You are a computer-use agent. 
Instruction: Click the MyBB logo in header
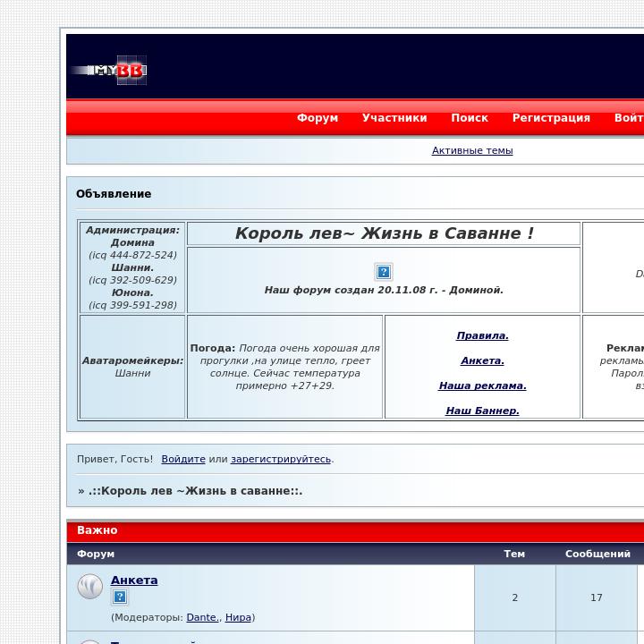click(109, 71)
